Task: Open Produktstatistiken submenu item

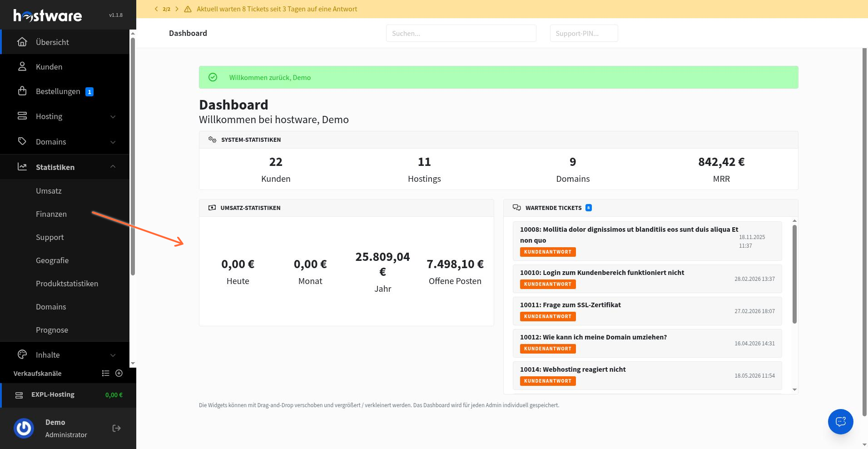Action: [67, 284]
